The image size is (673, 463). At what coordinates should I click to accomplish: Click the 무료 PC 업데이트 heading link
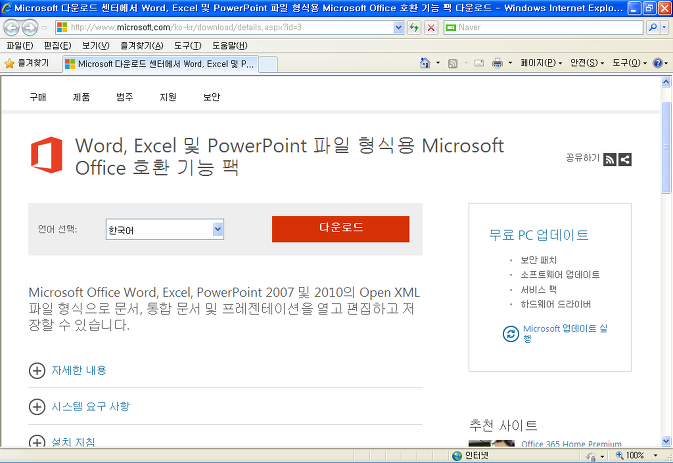[539, 235]
